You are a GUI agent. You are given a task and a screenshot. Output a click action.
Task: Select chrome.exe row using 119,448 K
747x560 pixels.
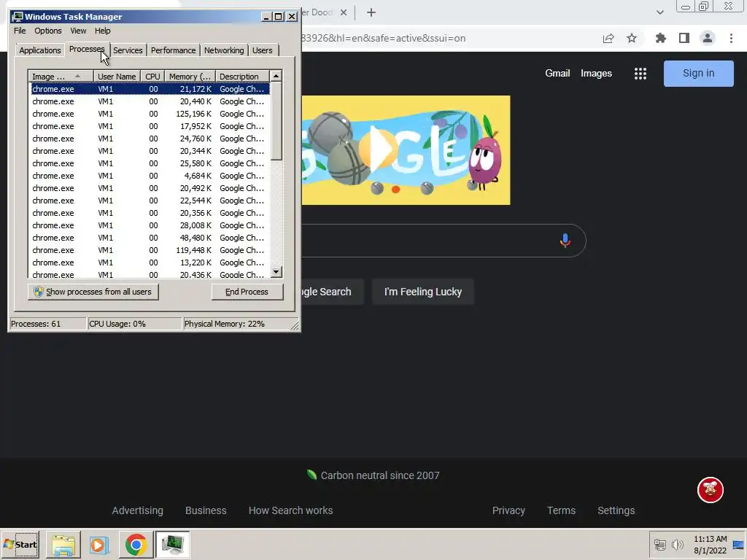pos(150,250)
